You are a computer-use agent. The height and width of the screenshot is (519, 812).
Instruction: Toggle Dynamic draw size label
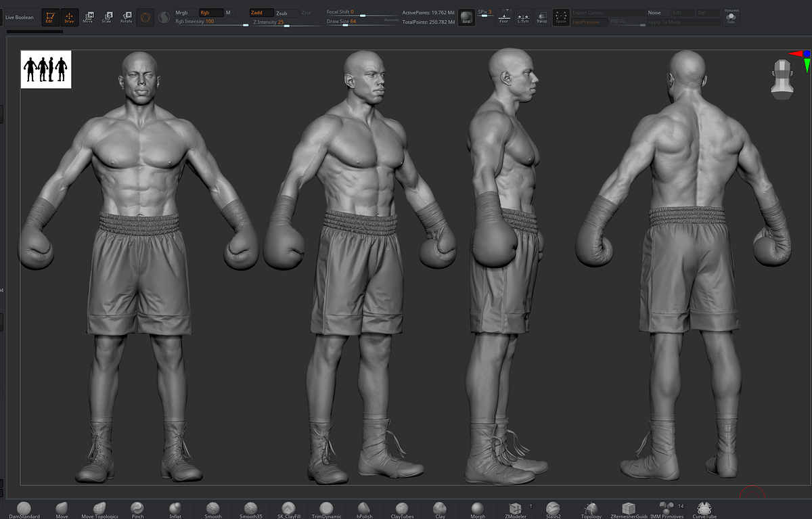click(391, 20)
